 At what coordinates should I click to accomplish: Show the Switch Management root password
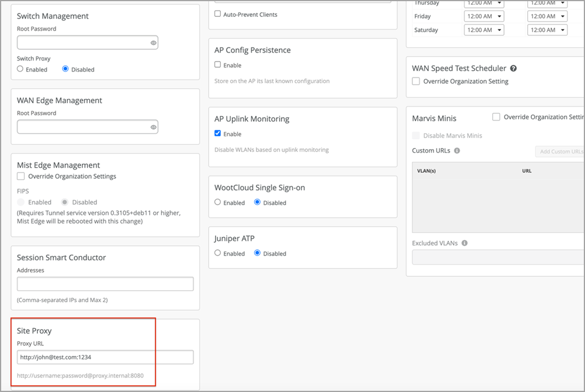[x=153, y=43]
